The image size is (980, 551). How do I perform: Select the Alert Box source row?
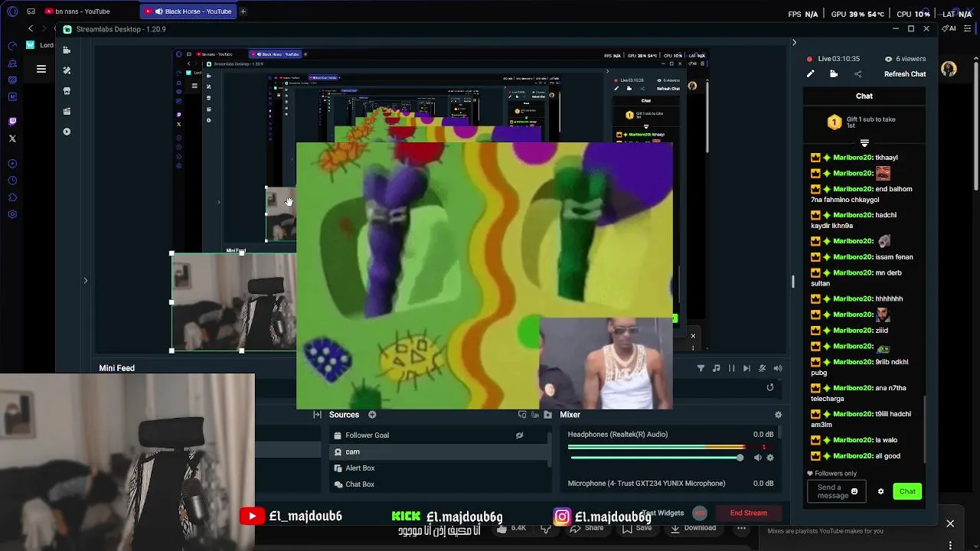click(x=440, y=468)
